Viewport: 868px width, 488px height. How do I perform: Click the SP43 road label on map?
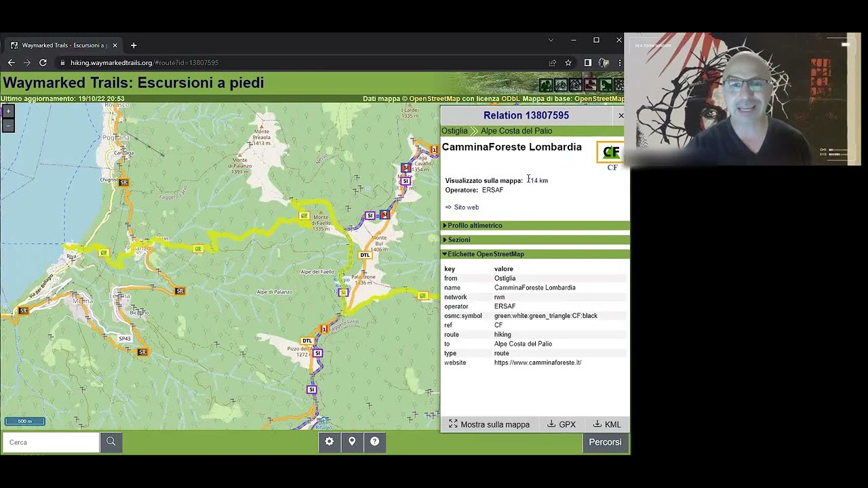pyautogui.click(x=124, y=338)
